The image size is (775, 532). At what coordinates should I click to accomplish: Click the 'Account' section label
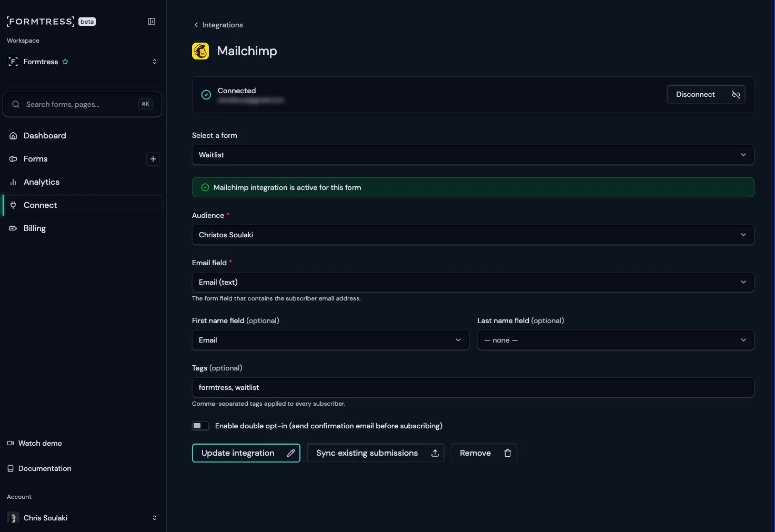[x=19, y=497]
